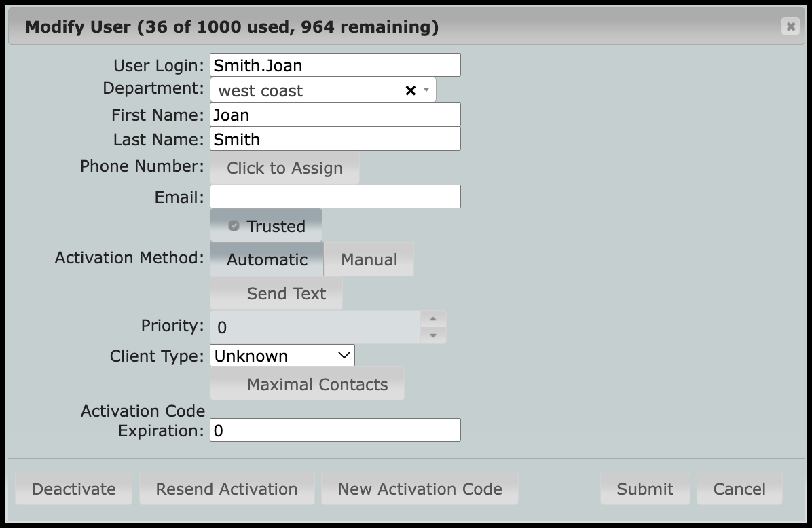
Task: Decrease the Priority value
Action: 433,335
